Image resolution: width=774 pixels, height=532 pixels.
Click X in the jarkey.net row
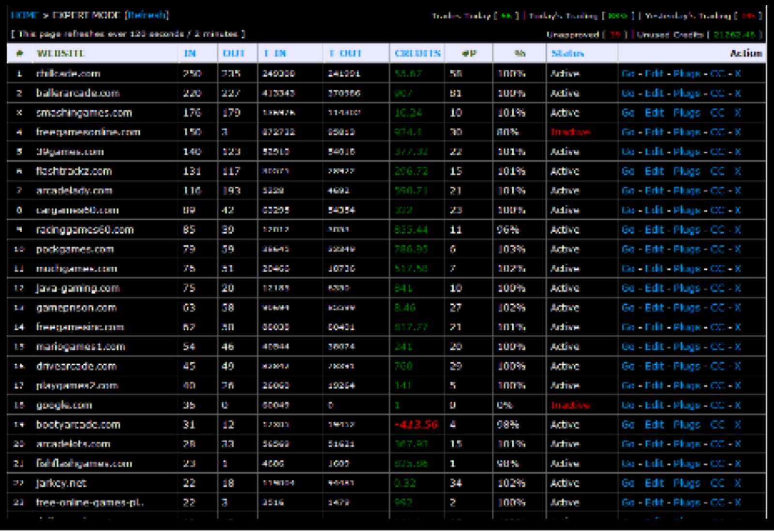[x=737, y=483]
